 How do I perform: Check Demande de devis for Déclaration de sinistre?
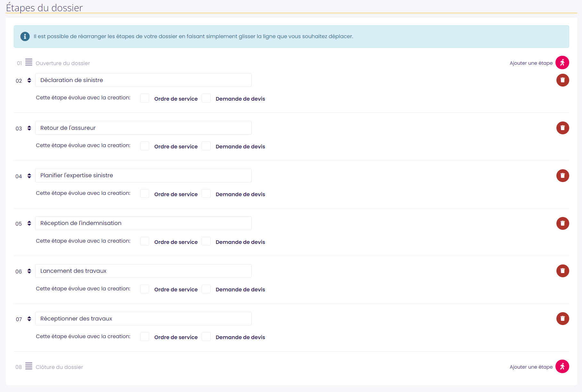pos(206,98)
